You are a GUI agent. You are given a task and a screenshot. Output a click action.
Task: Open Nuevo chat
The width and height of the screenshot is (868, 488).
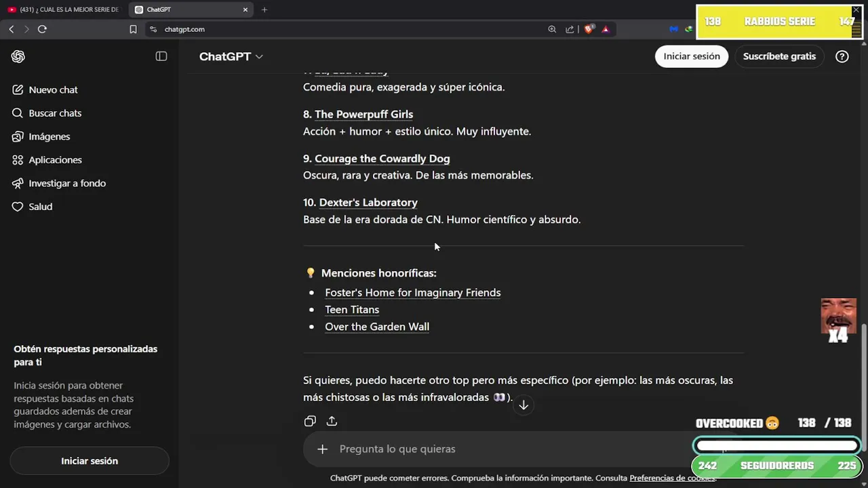[53, 89]
